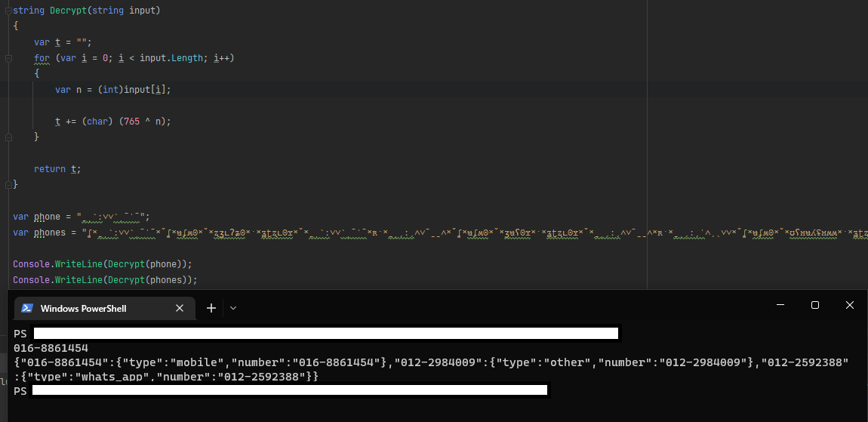The width and height of the screenshot is (868, 422).
Task: Click the last PowerShell prompt line
Action: pos(20,391)
